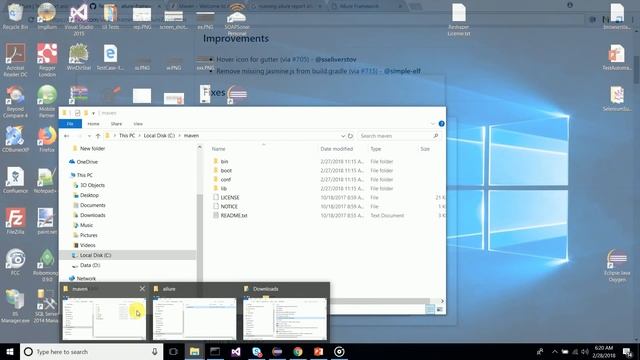Open the SOAPSonar Personal desktop shortcut

coord(236,19)
